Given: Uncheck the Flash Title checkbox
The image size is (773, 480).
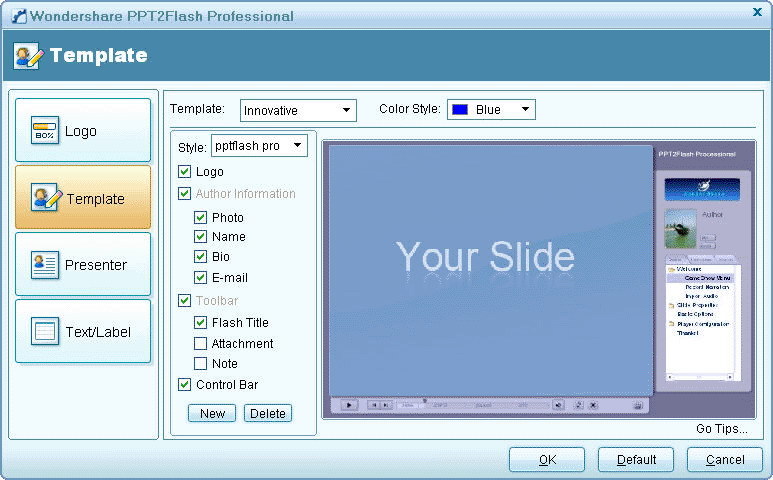Looking at the screenshot, I should click(200, 322).
